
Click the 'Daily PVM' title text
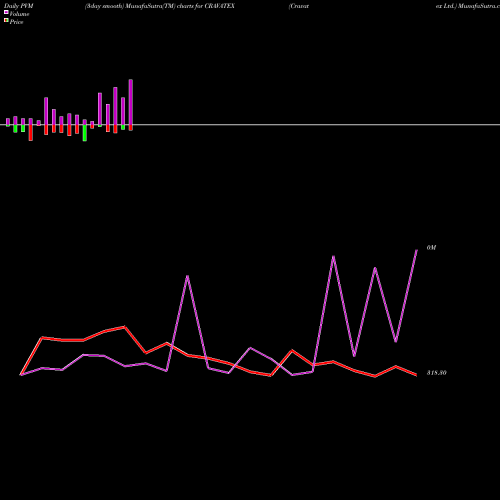(19, 6)
